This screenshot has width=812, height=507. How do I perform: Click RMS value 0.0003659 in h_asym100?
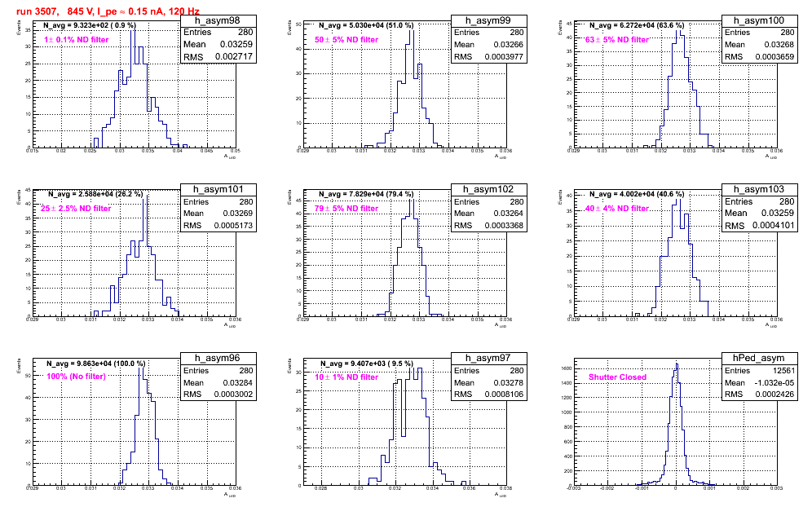click(x=774, y=57)
